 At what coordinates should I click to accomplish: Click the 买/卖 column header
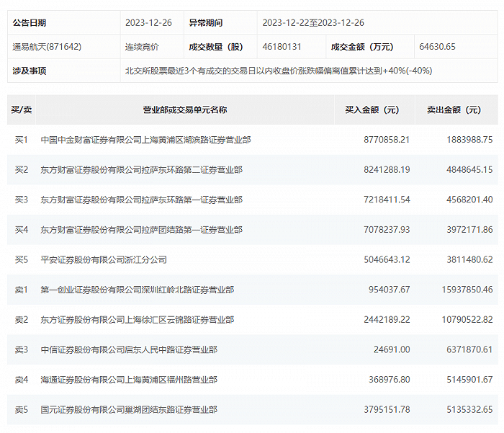(x=22, y=110)
